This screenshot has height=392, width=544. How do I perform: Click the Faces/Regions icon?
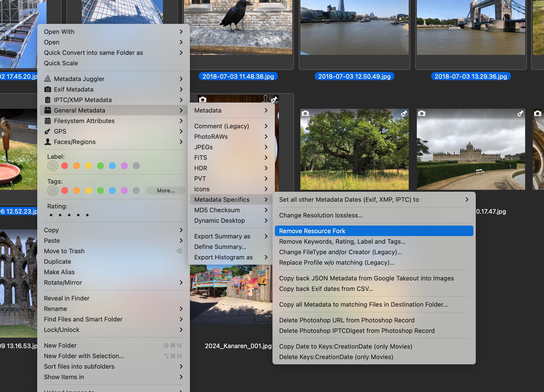tap(48, 141)
